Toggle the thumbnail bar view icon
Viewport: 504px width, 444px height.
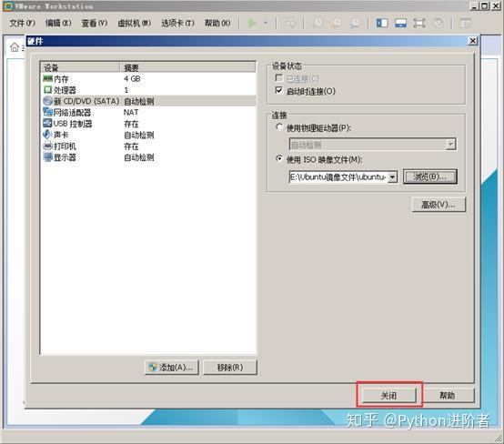(x=400, y=23)
